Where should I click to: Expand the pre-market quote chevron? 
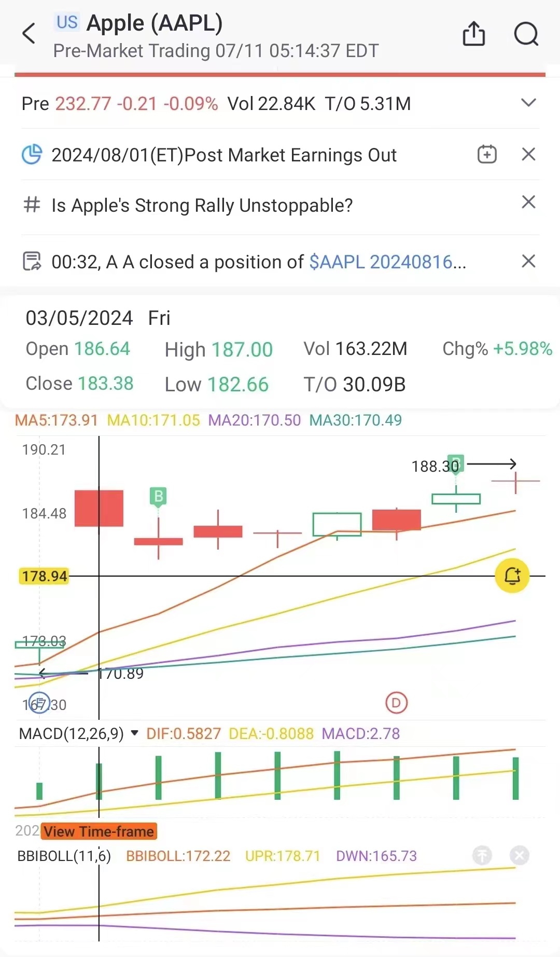point(528,103)
